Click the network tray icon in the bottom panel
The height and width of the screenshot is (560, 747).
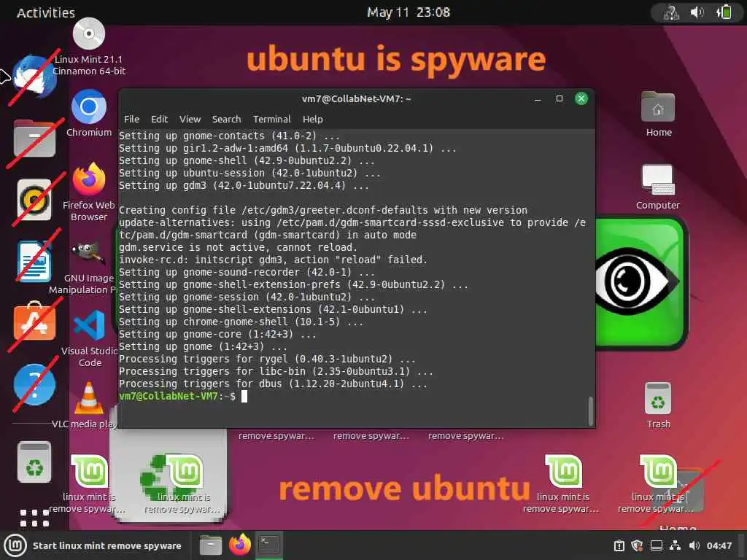click(675, 545)
